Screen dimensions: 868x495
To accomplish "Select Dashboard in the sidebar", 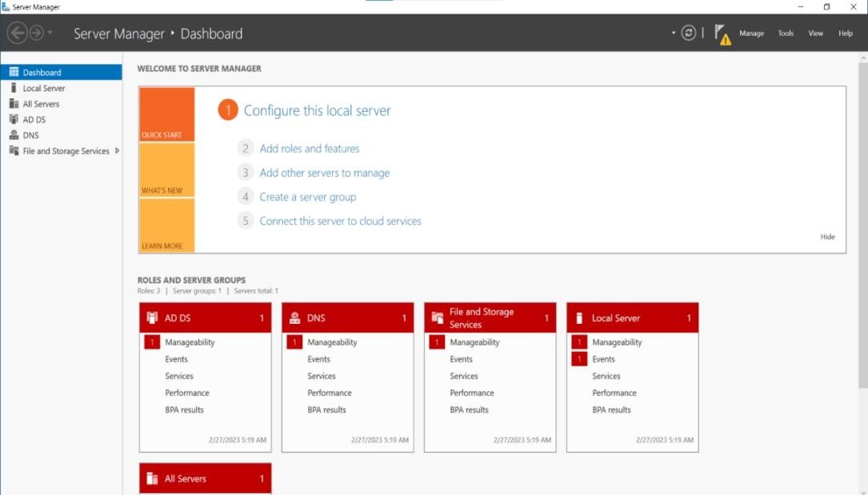I will [61, 73].
